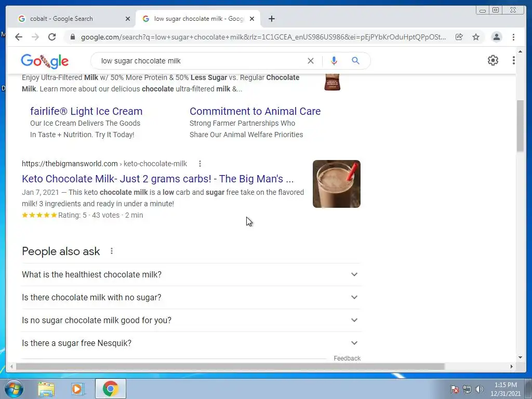Clear the search box with the X icon
Screen dimensions: 532x399
tap(311, 61)
